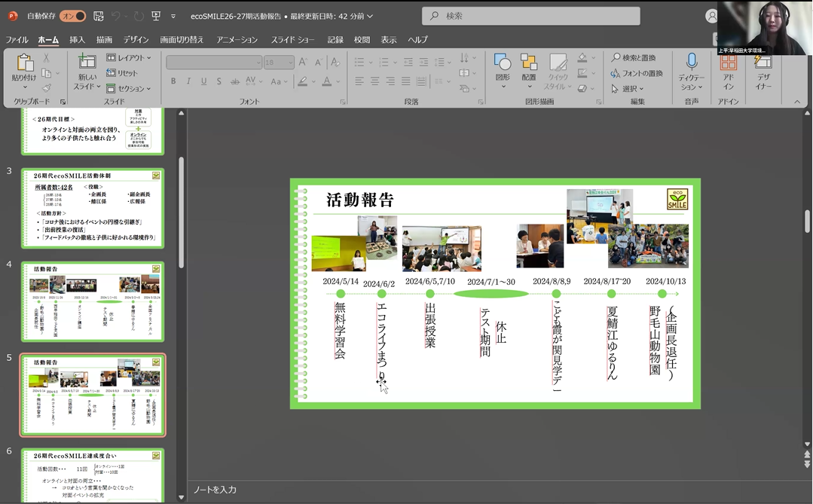Viewport: 813px width, 504px height.
Task: Click the Copy icon in clipboard group
Action: point(46,73)
